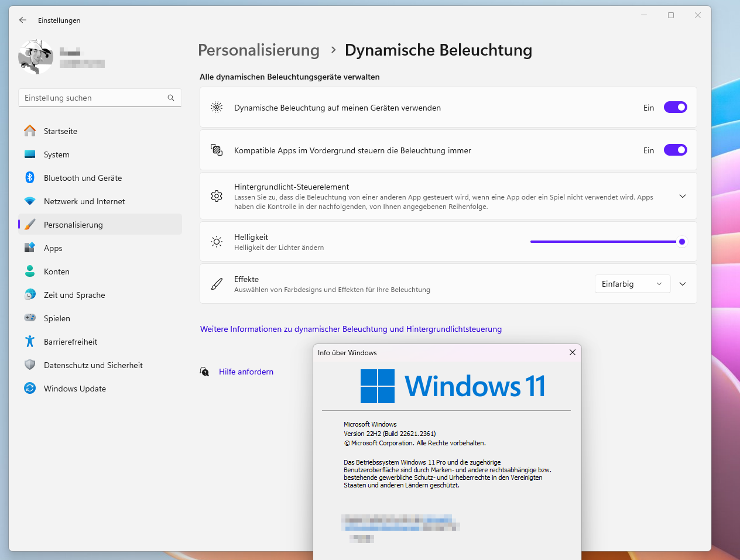
Task: Select Personalisierung in the sidebar
Action: 100,225
